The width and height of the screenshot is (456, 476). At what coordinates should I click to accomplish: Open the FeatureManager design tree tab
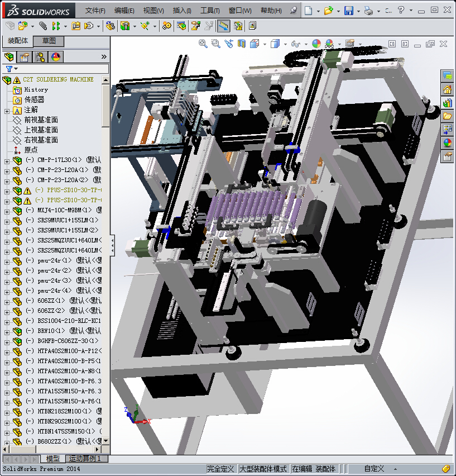9,57
